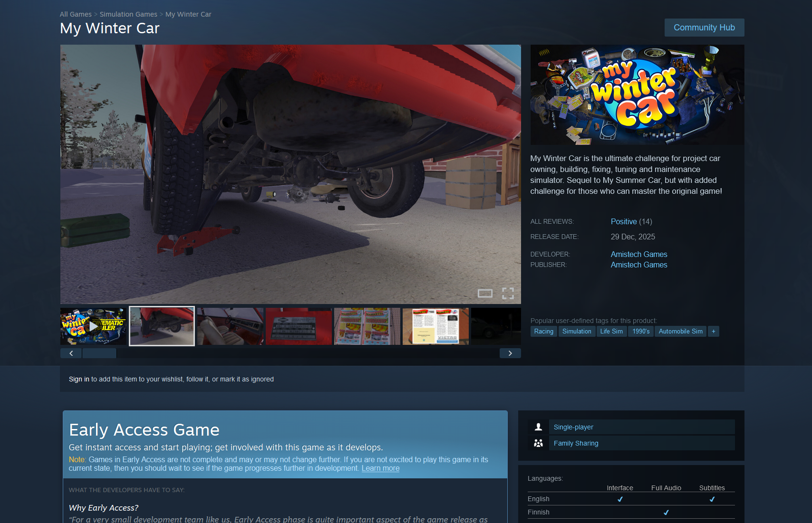Select the market flyers thumbnail
The image size is (812, 523).
click(x=367, y=326)
